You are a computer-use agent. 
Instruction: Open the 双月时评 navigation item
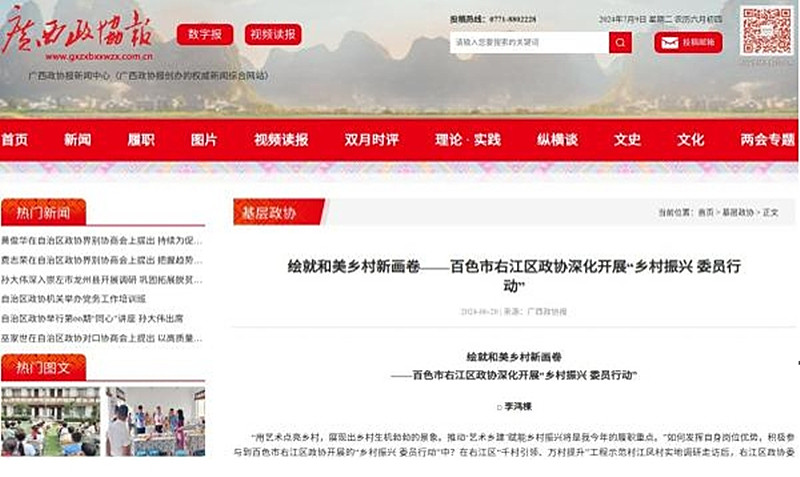[371, 139]
